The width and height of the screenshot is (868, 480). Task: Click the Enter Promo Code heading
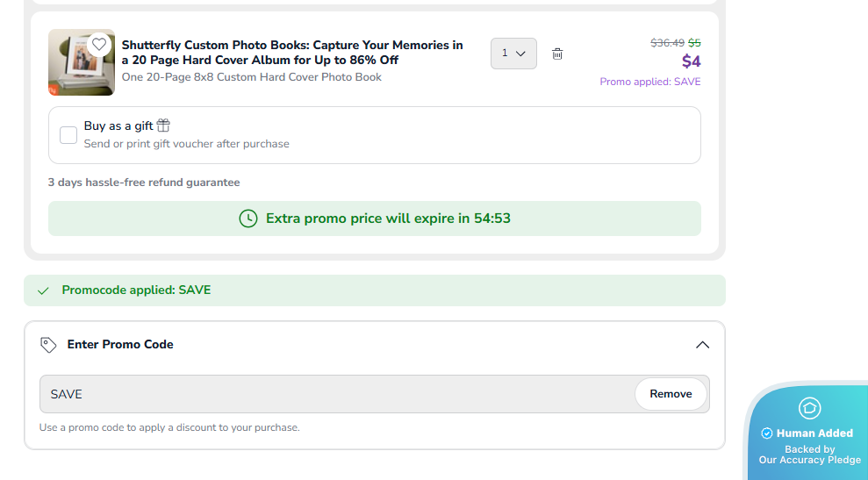point(120,345)
